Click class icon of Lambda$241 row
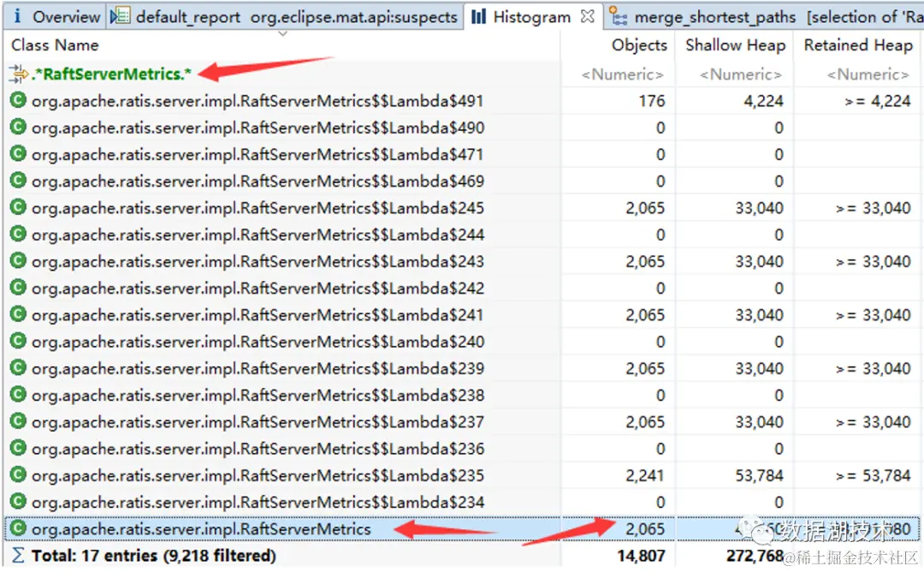The width and height of the screenshot is (924, 572). [18, 314]
